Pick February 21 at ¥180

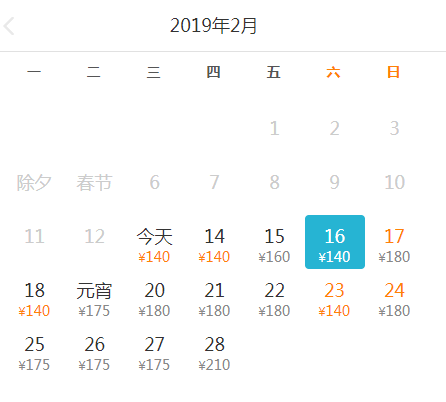coord(214,296)
